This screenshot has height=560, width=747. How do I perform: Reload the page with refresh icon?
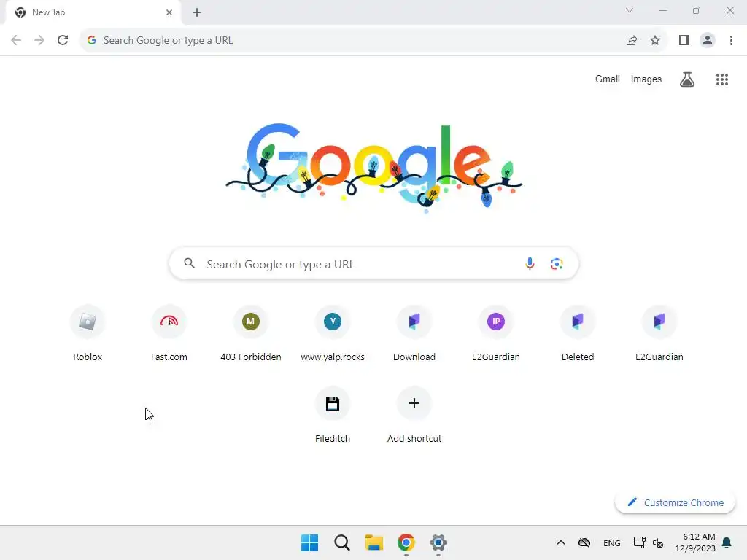click(63, 41)
